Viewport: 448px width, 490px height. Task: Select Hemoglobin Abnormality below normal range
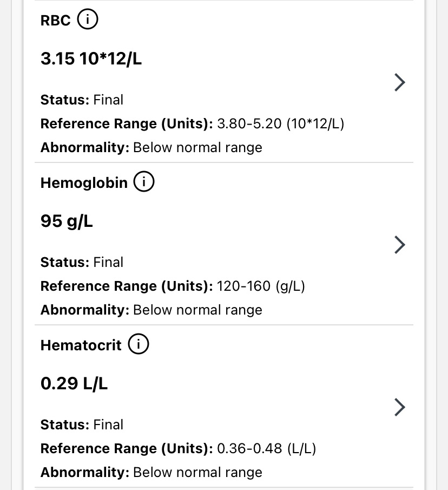(151, 310)
